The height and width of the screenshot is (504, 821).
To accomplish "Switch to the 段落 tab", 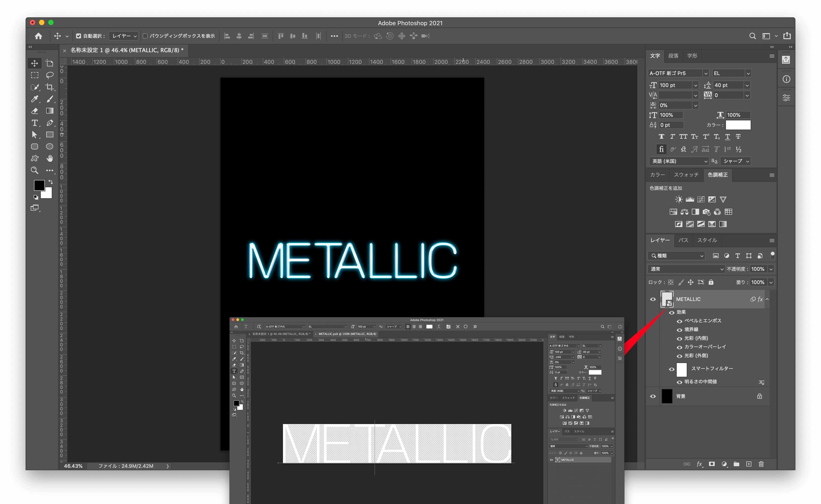I will click(x=673, y=56).
